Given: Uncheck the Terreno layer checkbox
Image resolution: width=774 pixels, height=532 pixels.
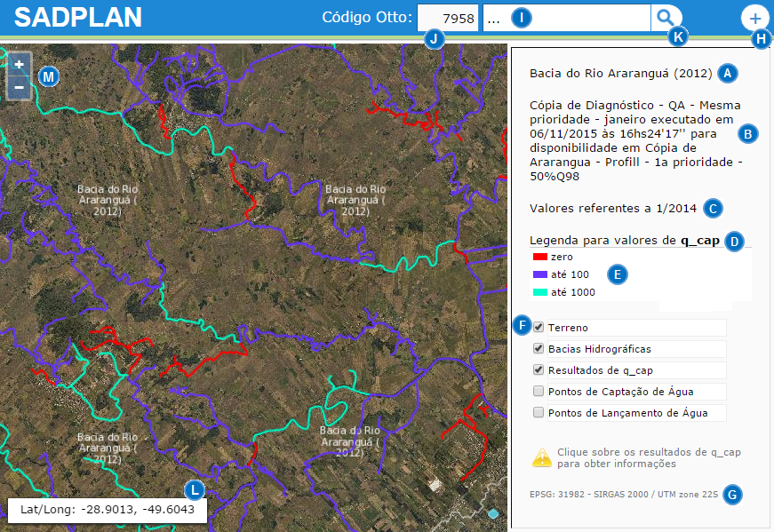Looking at the screenshot, I should (539, 328).
